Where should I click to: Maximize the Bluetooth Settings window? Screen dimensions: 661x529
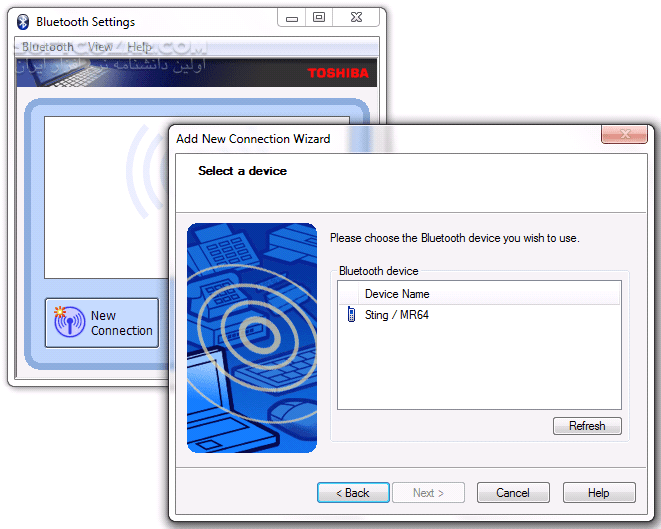319,17
